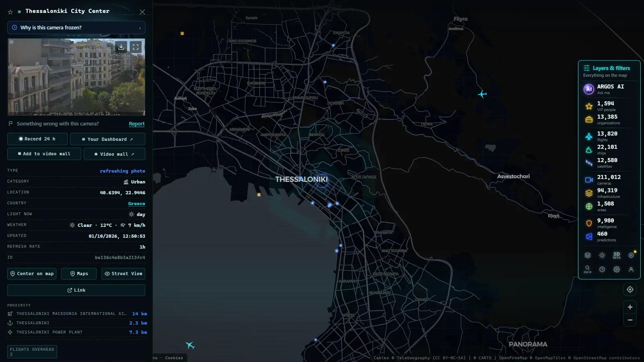Close the Thessaloniki City Center camera panel
644x362 pixels.
pyautogui.click(x=142, y=12)
